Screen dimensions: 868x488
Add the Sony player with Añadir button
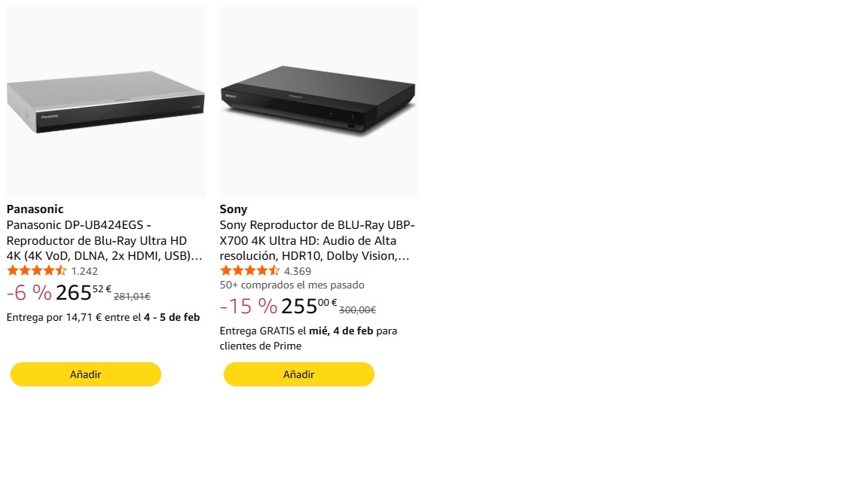click(x=299, y=374)
